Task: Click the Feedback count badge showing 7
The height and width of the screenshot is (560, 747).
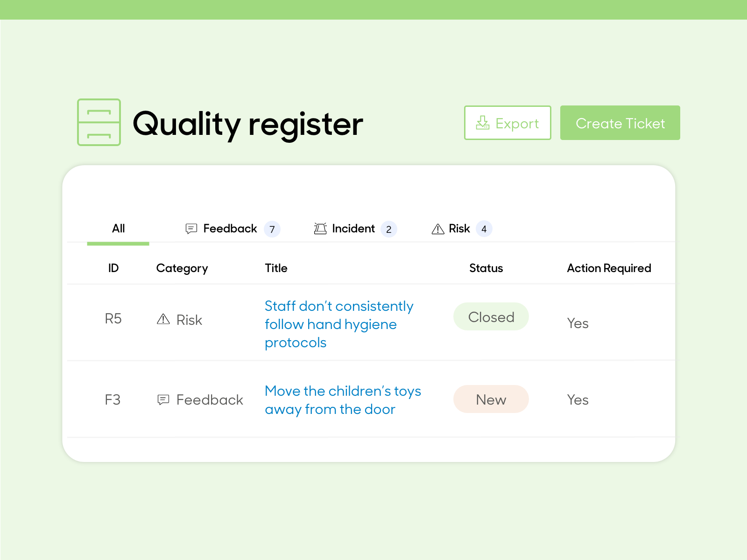Action: 272,229
